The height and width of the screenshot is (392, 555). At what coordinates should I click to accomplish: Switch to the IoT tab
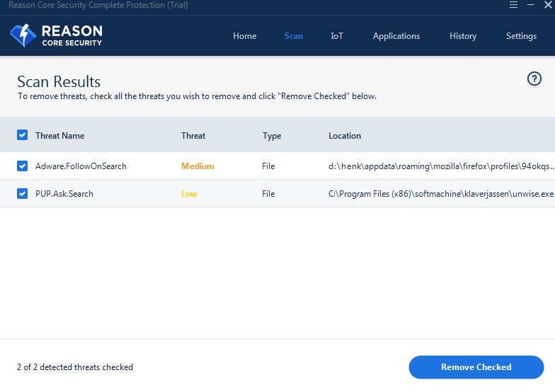[x=337, y=36]
